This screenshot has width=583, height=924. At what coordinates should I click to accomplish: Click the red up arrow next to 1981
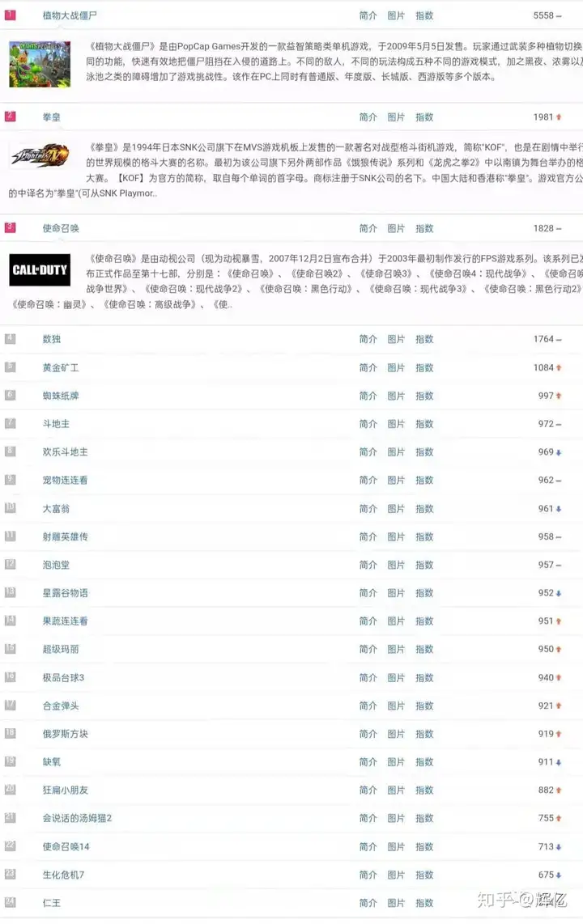point(559,117)
